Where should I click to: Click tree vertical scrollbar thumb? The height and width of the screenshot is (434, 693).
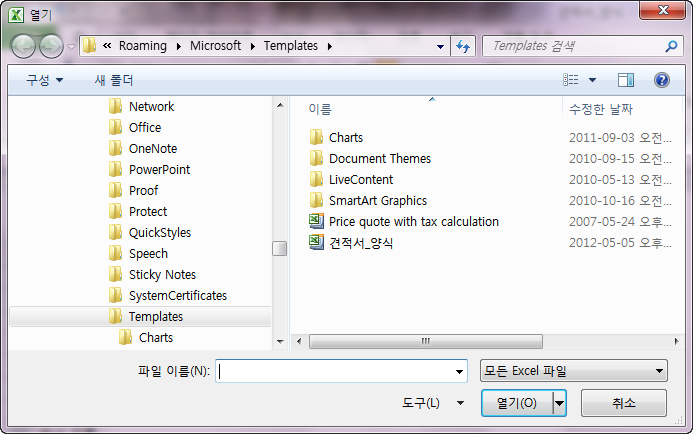click(x=280, y=248)
